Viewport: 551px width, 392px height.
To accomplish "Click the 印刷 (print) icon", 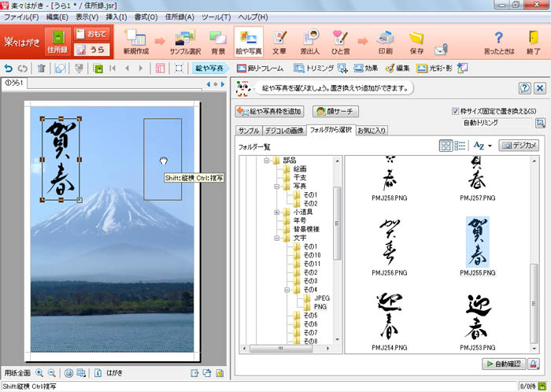I will (385, 41).
